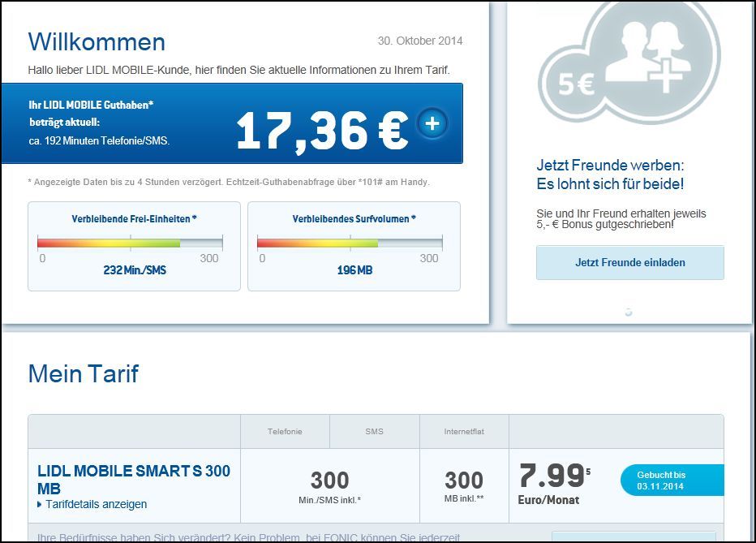756x543 pixels.
Task: Click the SMS column header
Action: click(374, 432)
